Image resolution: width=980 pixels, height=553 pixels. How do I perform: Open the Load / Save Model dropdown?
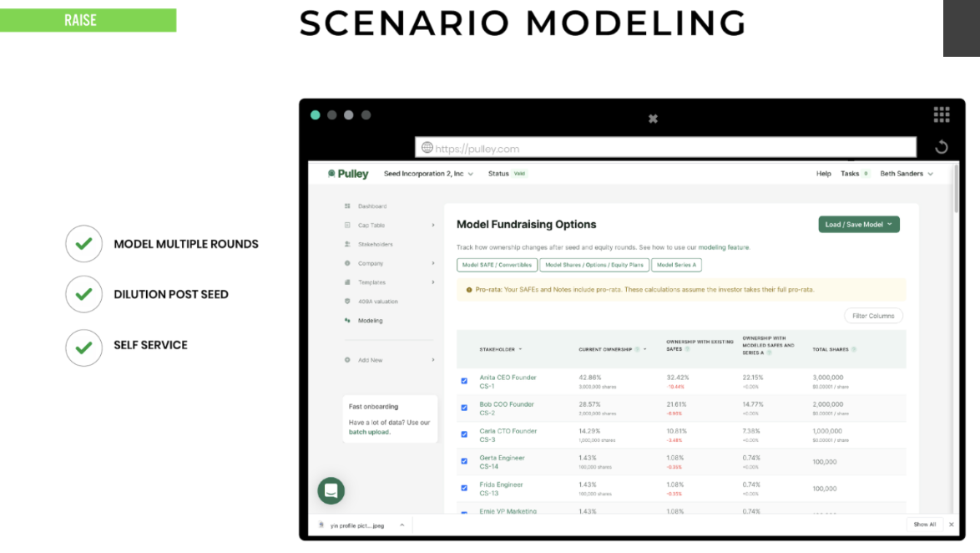(858, 224)
